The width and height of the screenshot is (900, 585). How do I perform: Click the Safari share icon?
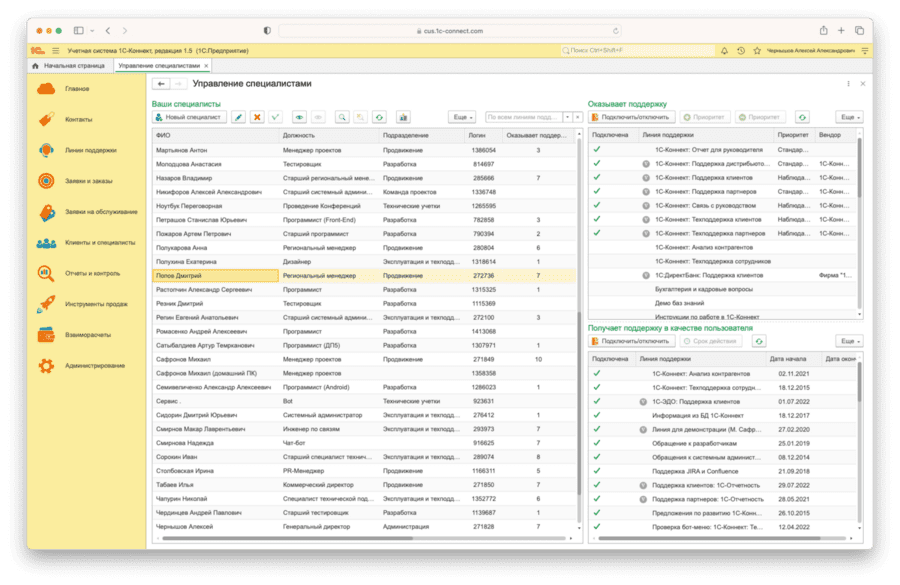(824, 30)
